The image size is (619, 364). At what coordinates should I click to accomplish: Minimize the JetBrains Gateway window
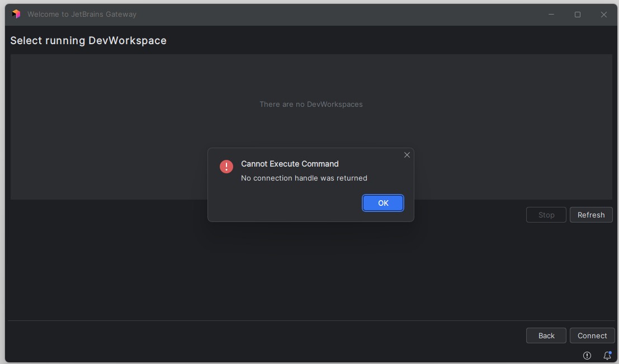(551, 15)
